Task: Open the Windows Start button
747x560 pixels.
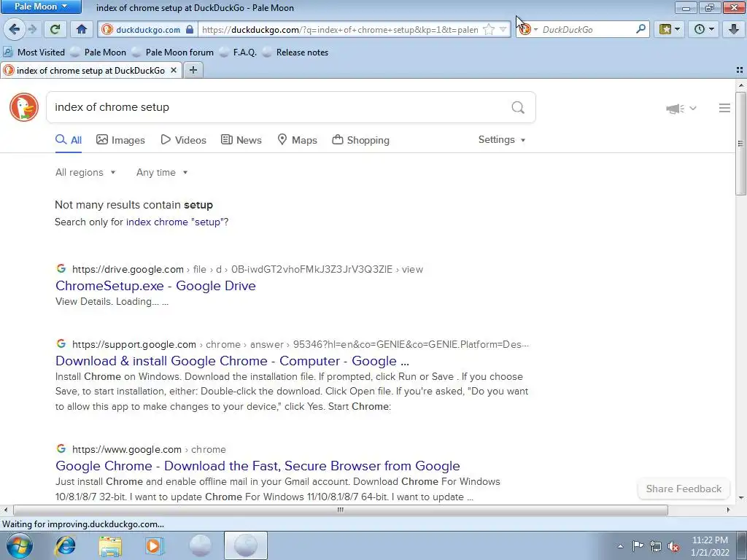Action: (20, 545)
